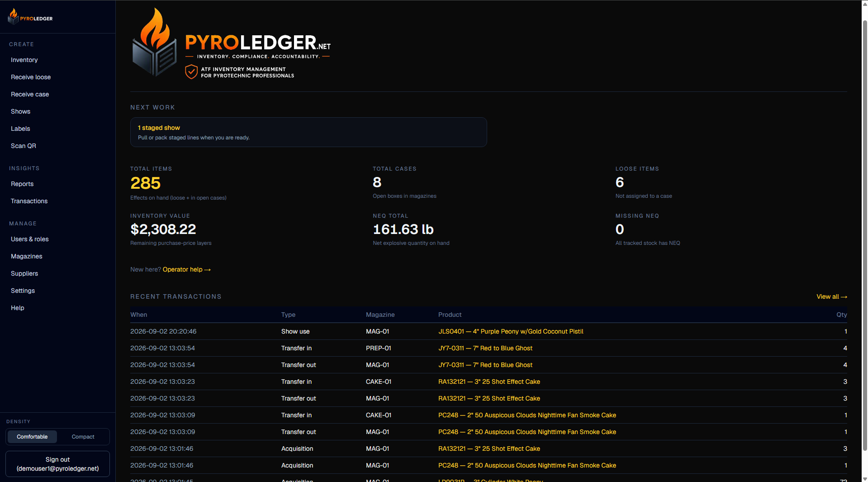Open Transactions under Insights

29,201
